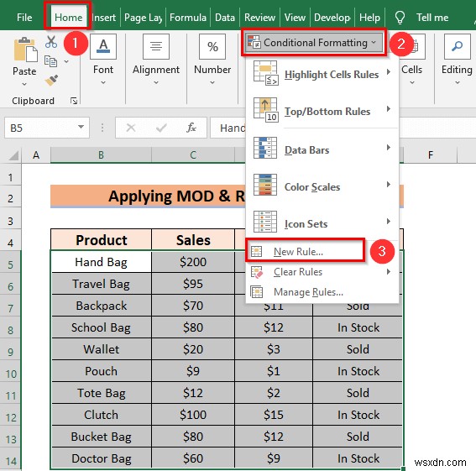The width and height of the screenshot is (476, 471).
Task: Click the Select All corner triangle
Action: pyautogui.click(x=13, y=155)
